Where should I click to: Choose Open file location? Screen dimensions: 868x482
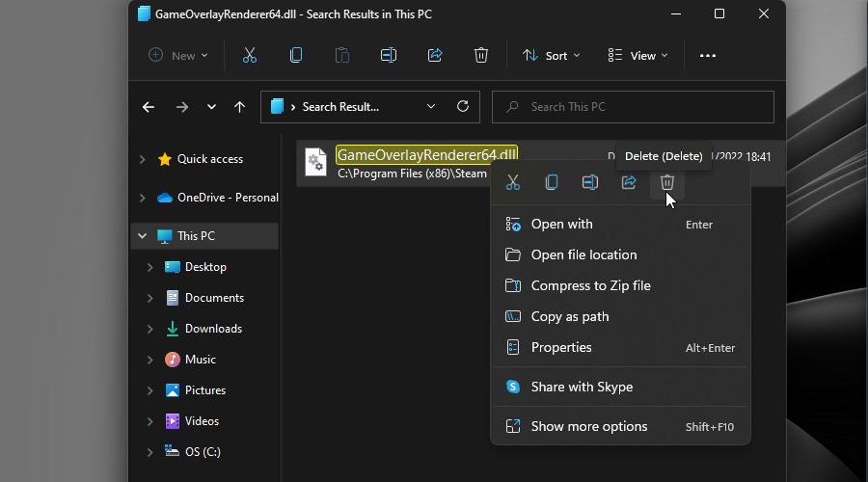(x=620, y=255)
